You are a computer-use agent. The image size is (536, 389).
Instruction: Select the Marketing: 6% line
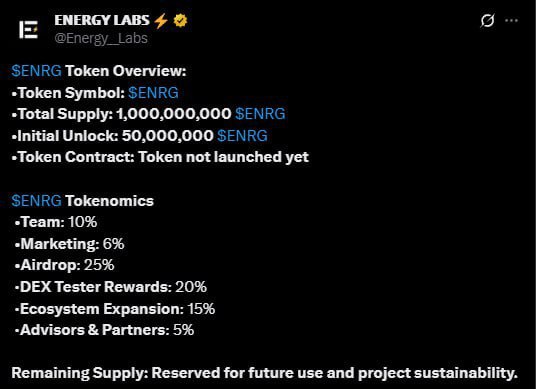point(69,244)
